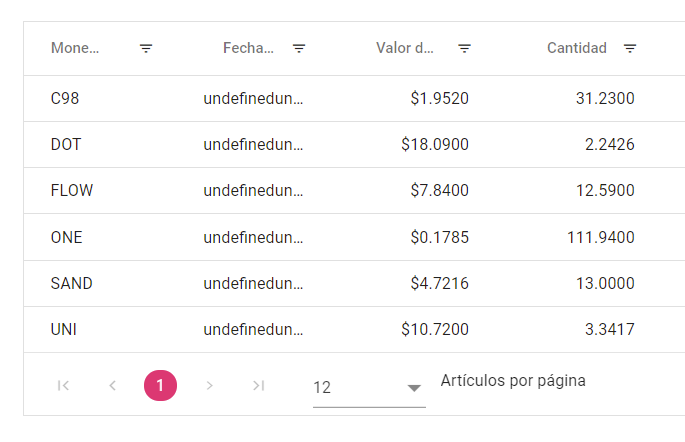685x442 pixels.
Task: Go to the next page
Action: pos(209,386)
